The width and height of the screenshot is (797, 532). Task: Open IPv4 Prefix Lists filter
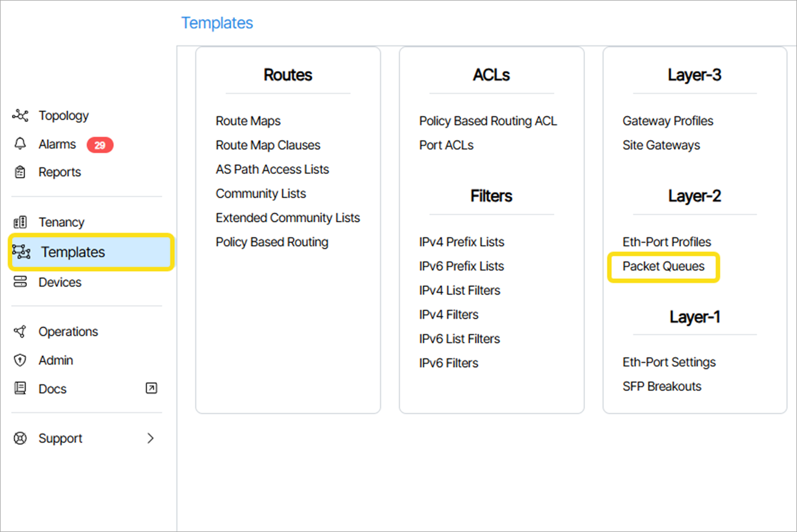(x=461, y=242)
